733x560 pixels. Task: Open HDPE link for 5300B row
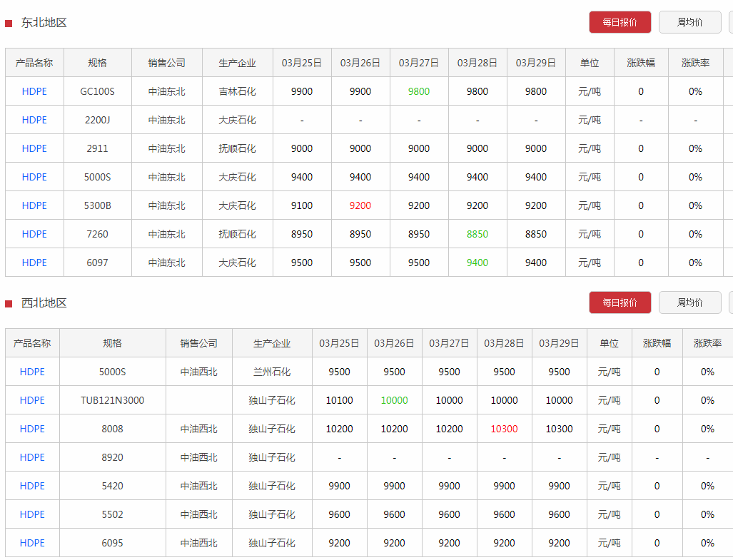(34, 205)
